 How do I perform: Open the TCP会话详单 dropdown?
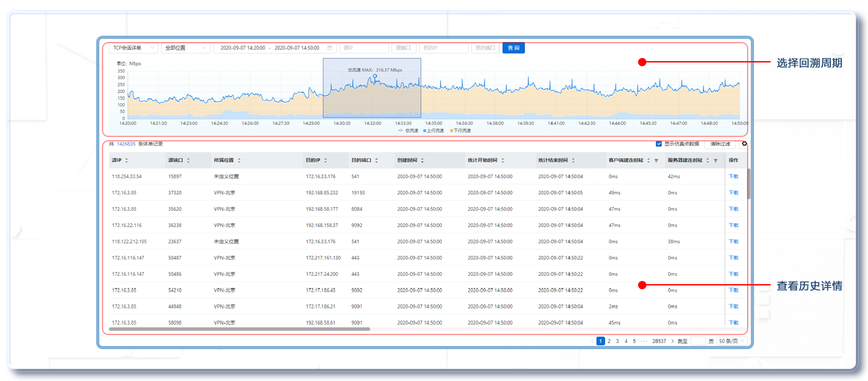134,48
